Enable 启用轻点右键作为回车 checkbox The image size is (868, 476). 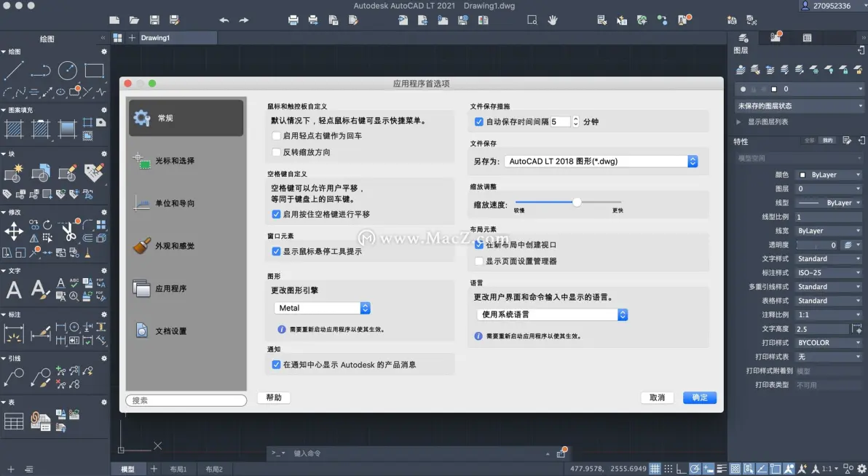tap(276, 135)
